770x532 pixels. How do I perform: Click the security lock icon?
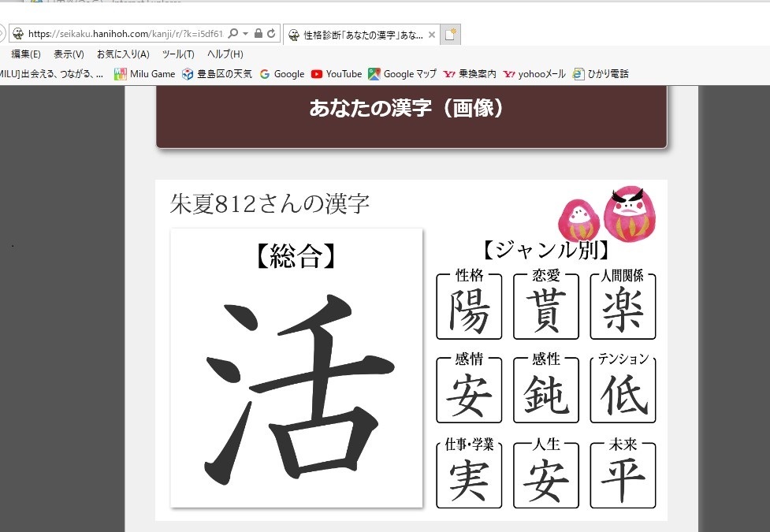(x=259, y=34)
